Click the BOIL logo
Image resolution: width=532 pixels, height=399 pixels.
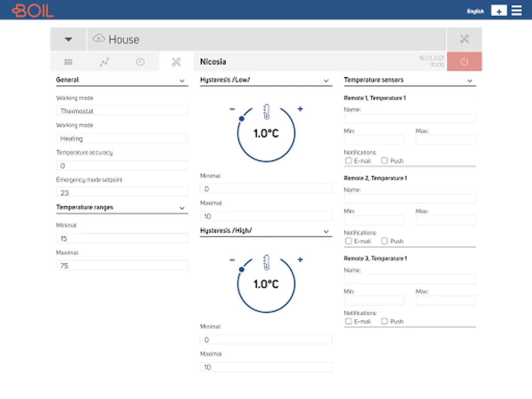pos(33,11)
